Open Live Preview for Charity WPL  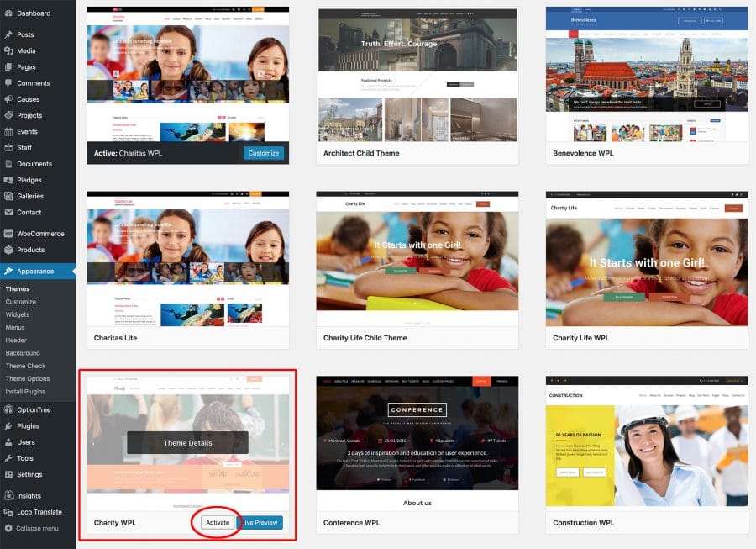(x=260, y=523)
